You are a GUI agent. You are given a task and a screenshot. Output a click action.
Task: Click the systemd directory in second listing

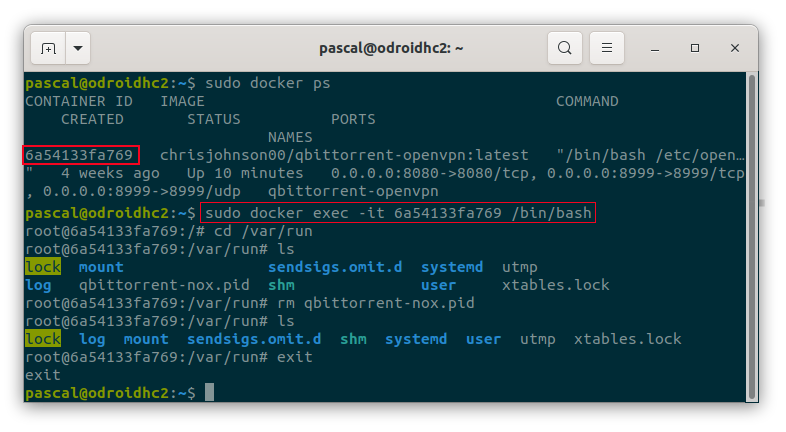pos(416,339)
